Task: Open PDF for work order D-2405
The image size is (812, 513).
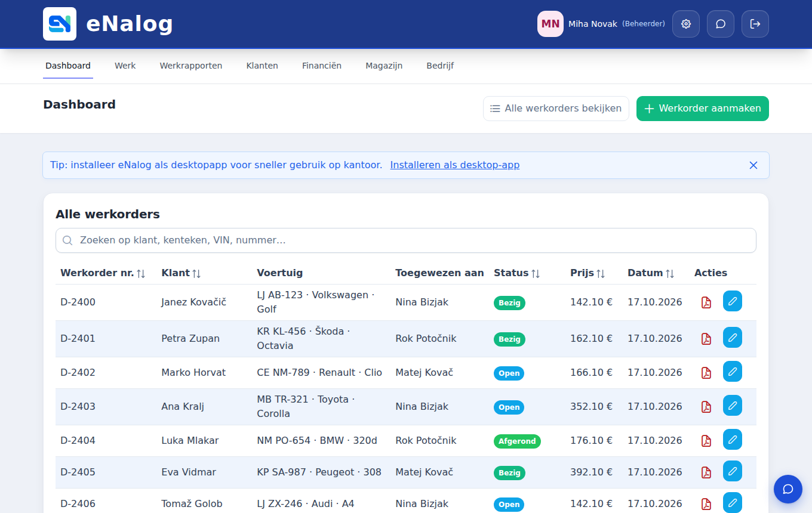Action: (706, 472)
